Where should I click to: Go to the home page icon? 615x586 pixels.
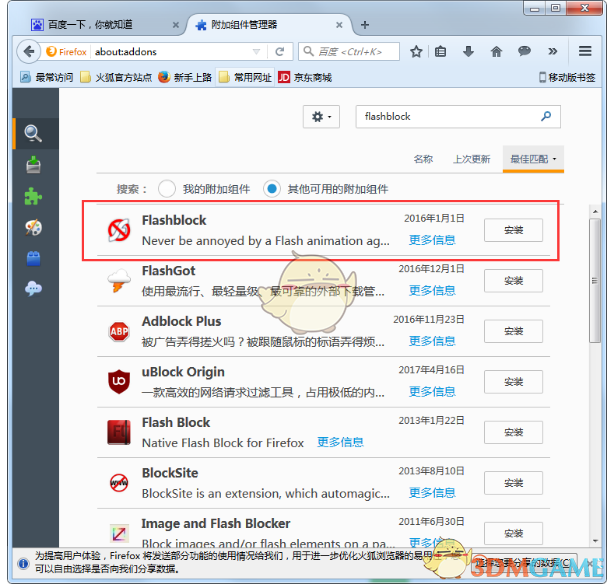496,51
